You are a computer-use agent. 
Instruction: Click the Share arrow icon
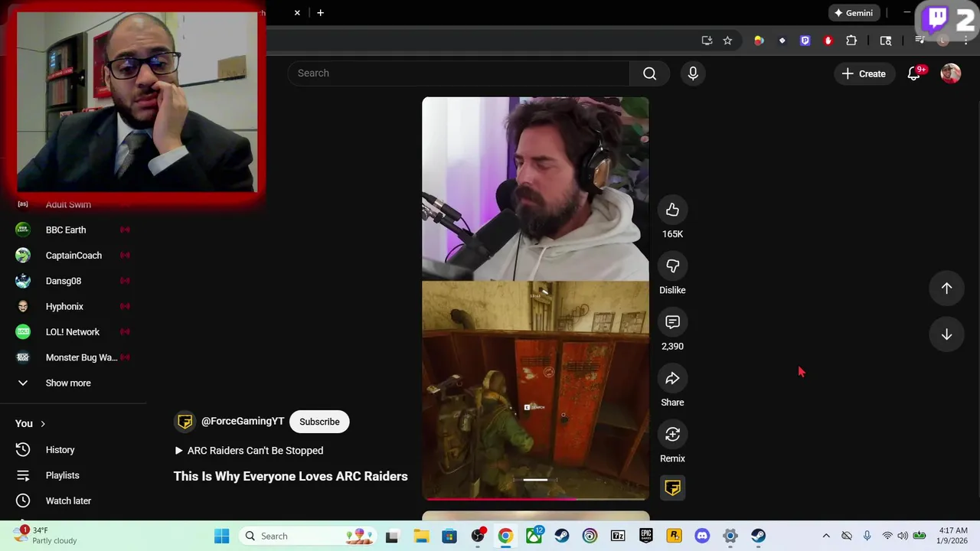672,378
